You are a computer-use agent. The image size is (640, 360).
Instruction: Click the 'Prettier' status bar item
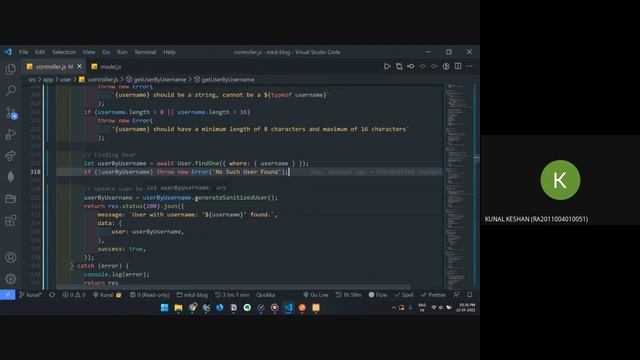pyautogui.click(x=433, y=295)
